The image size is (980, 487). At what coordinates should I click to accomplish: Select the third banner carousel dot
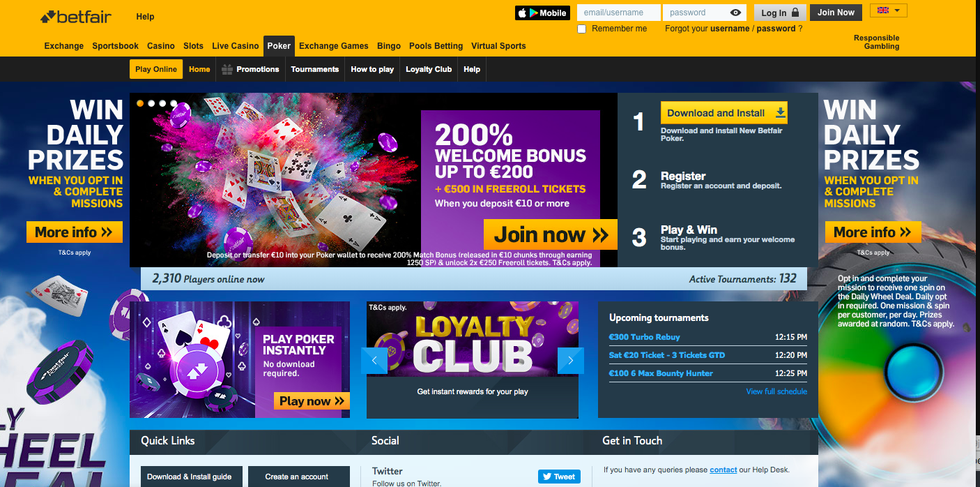pyautogui.click(x=162, y=103)
